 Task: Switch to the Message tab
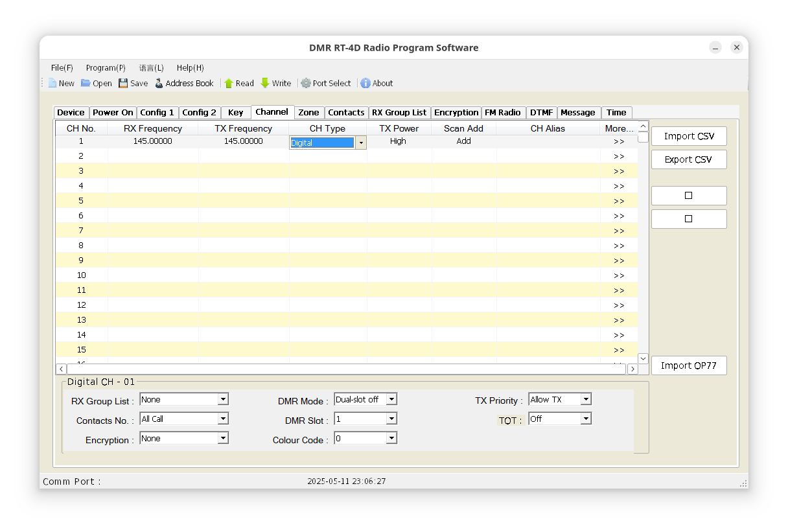578,113
